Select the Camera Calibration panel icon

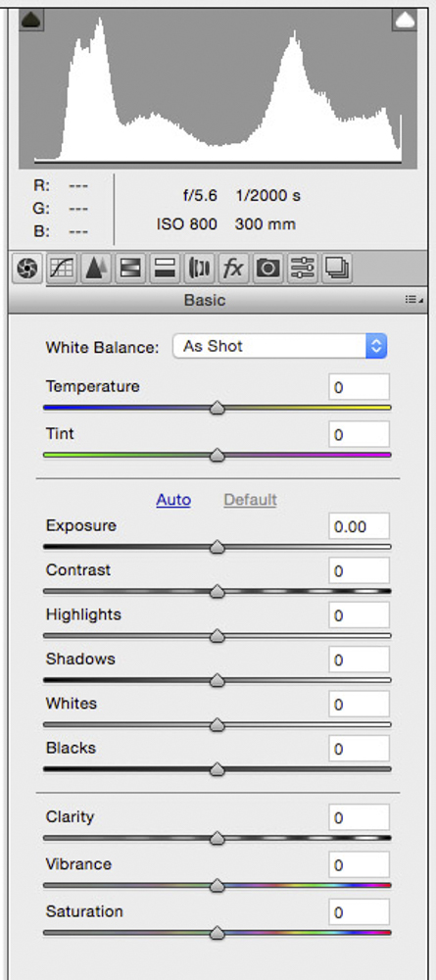coord(268,269)
